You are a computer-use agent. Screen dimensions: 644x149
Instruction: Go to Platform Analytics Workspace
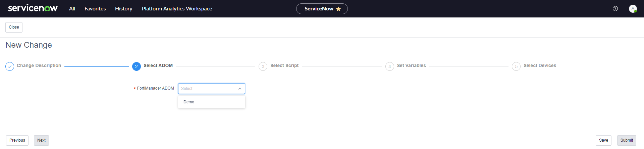177,9
